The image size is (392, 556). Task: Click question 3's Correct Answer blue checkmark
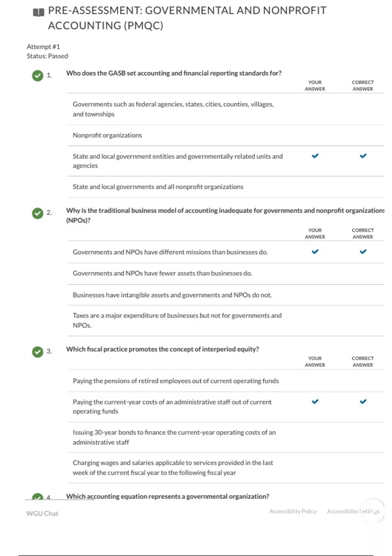(363, 402)
